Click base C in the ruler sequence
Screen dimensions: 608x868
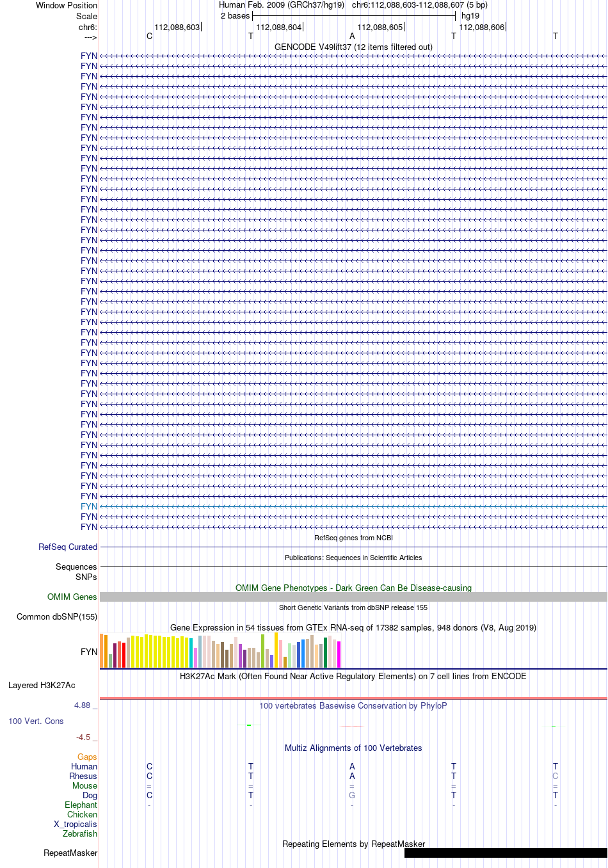150,36
